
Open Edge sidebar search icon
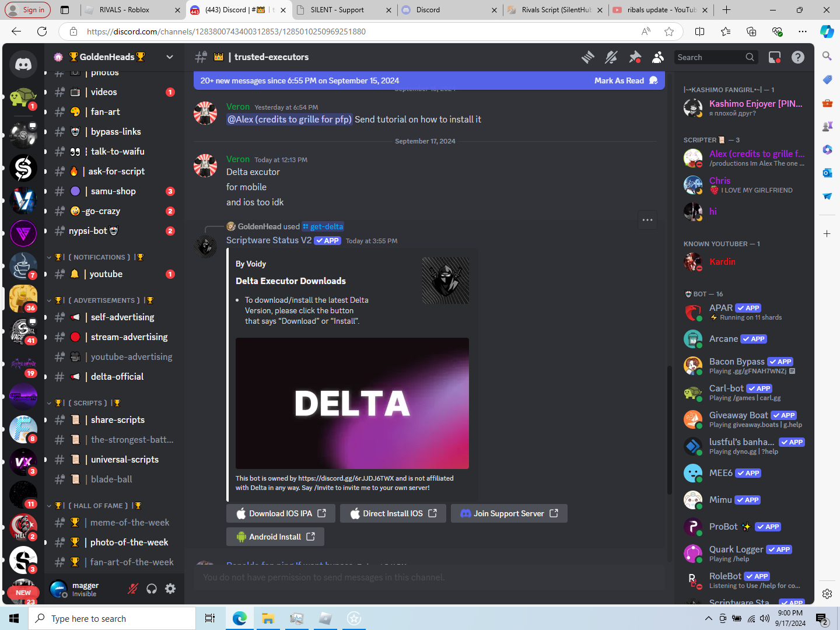[x=827, y=56]
